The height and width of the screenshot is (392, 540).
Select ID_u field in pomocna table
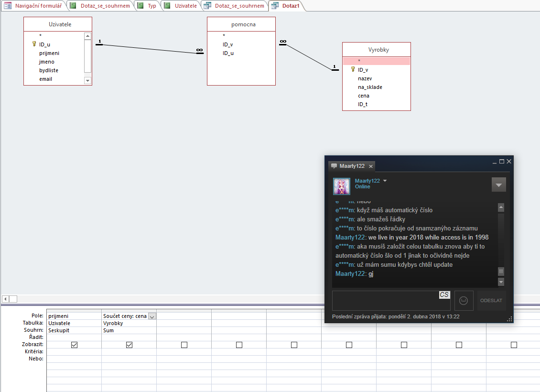click(x=228, y=53)
